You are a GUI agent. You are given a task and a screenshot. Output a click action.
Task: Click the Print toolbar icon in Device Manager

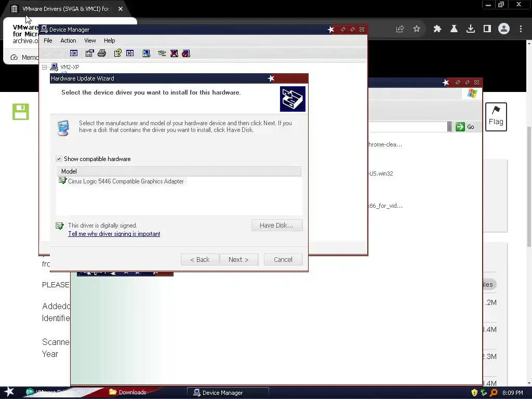[x=102, y=54]
